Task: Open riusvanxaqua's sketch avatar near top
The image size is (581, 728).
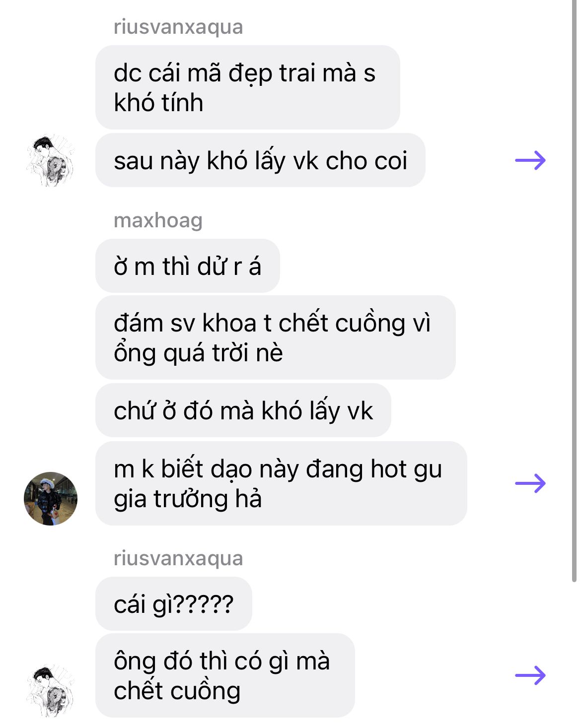Action: (x=51, y=160)
